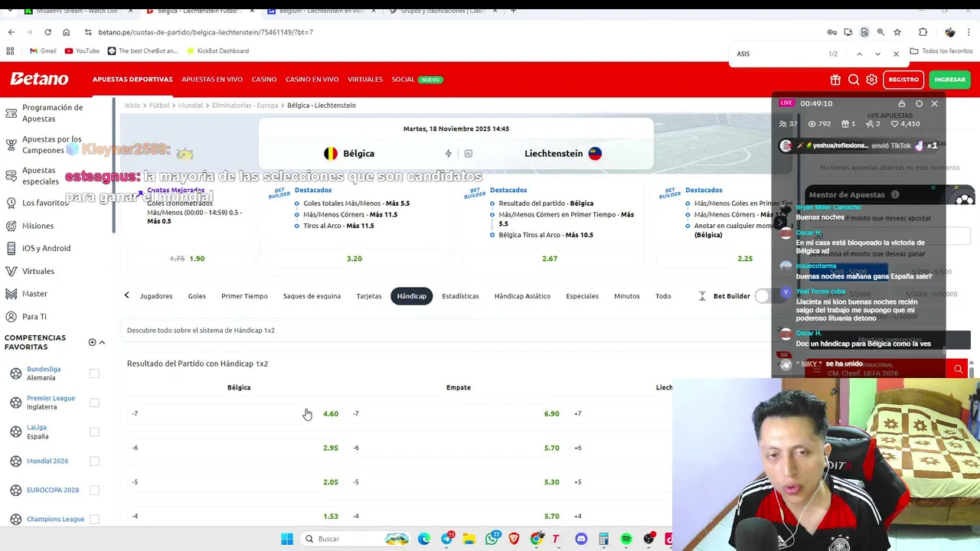Go to previous find result
980x551 pixels.
click(859, 54)
